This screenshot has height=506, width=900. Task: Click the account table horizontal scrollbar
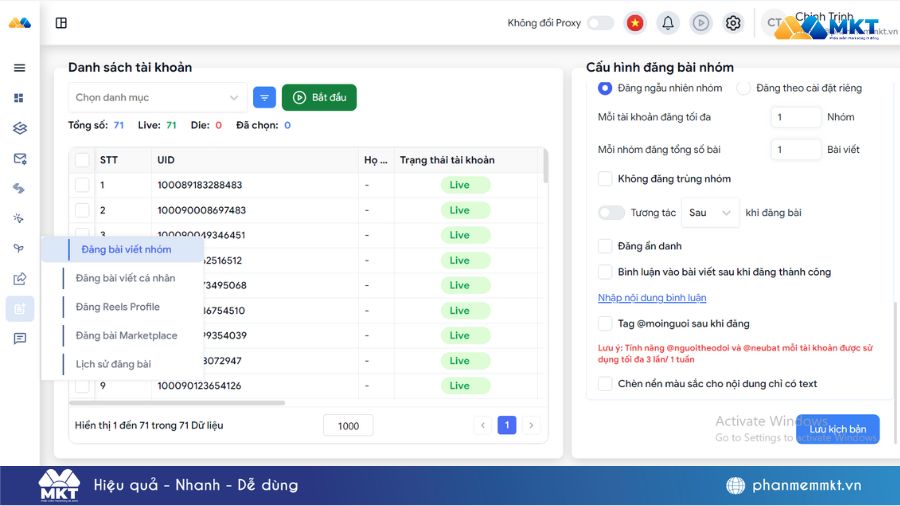177,403
